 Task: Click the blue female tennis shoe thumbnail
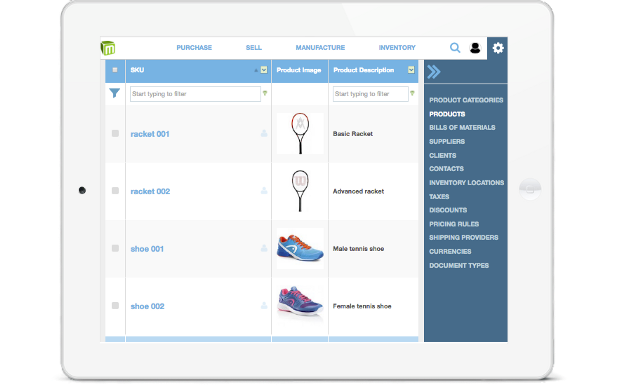300,302
